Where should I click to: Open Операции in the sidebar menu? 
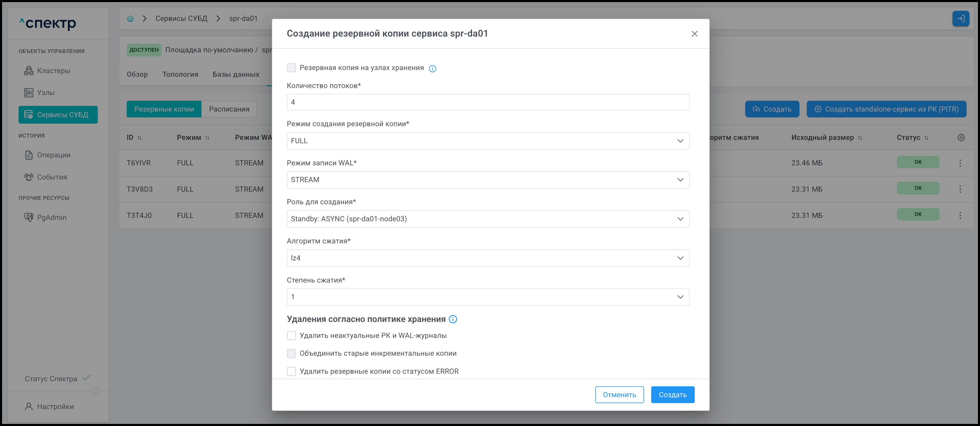coord(53,155)
